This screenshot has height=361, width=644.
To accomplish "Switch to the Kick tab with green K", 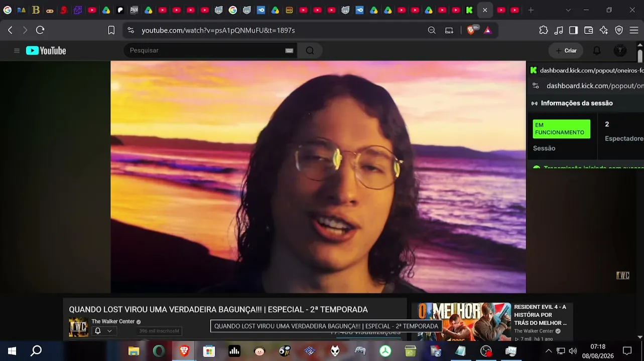I will pos(469,10).
